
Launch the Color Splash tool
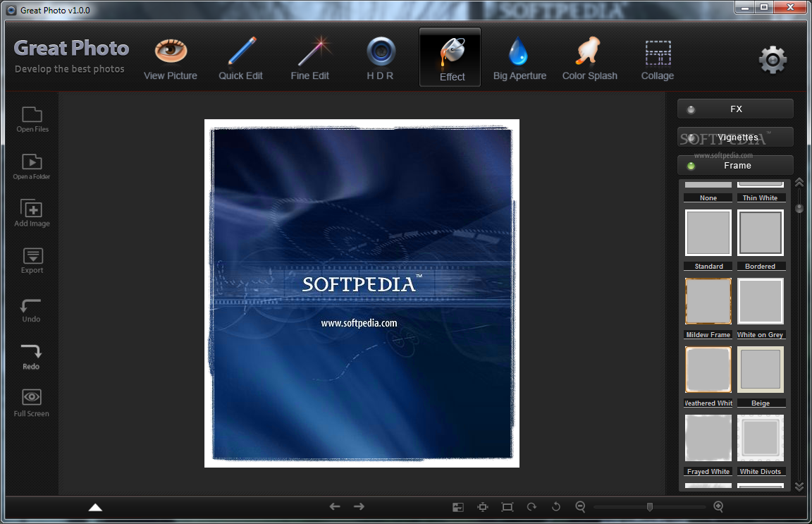click(x=590, y=59)
